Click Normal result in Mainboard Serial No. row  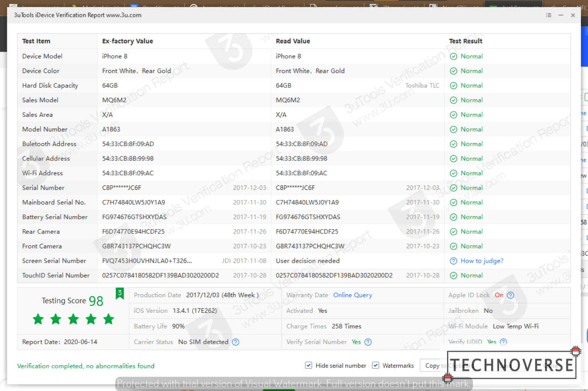(472, 202)
